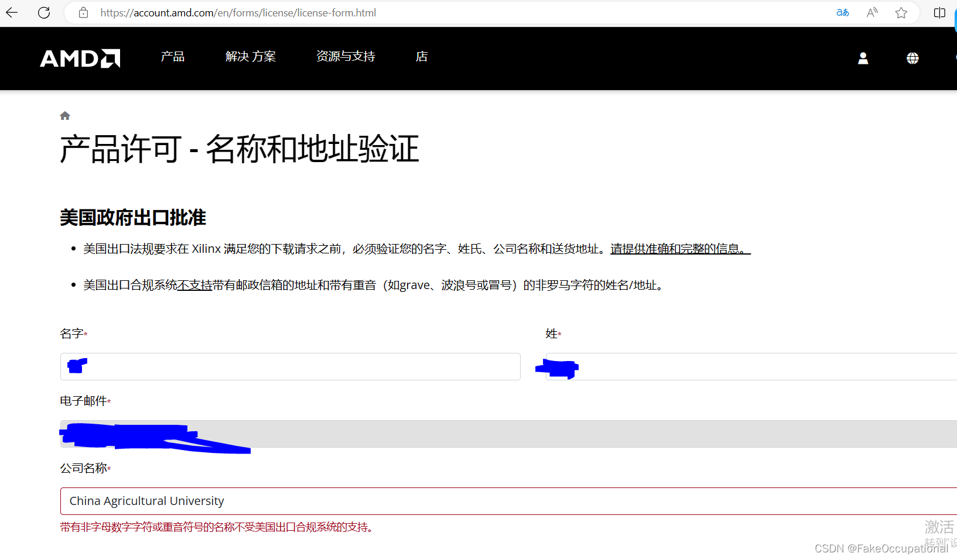957x560 pixels.
Task: Open the 解决 方案 navigation dropdown
Action: coord(251,56)
